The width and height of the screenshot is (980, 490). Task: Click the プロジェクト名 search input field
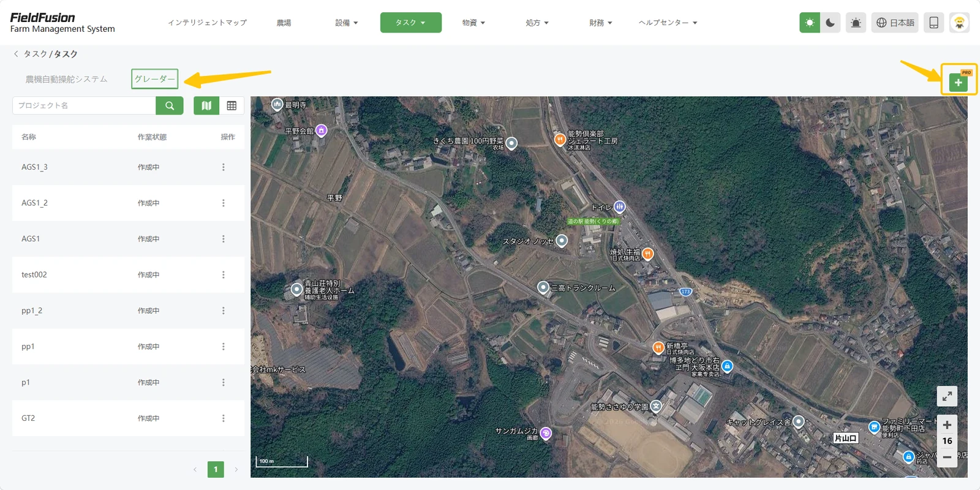pos(84,105)
